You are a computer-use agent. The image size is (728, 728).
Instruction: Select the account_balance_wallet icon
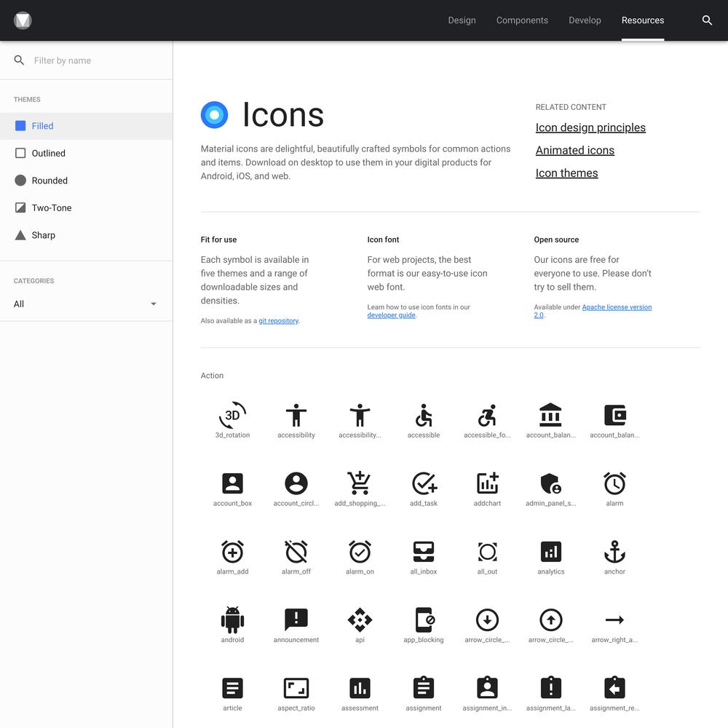coord(614,415)
